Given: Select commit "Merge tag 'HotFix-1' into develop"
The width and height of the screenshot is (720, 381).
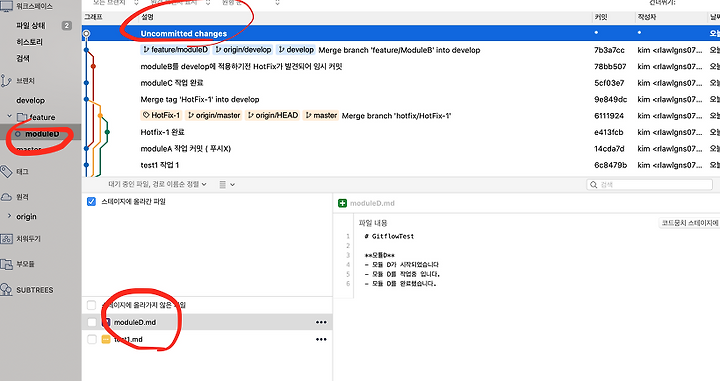Looking at the screenshot, I should pyautogui.click(x=401, y=99).
